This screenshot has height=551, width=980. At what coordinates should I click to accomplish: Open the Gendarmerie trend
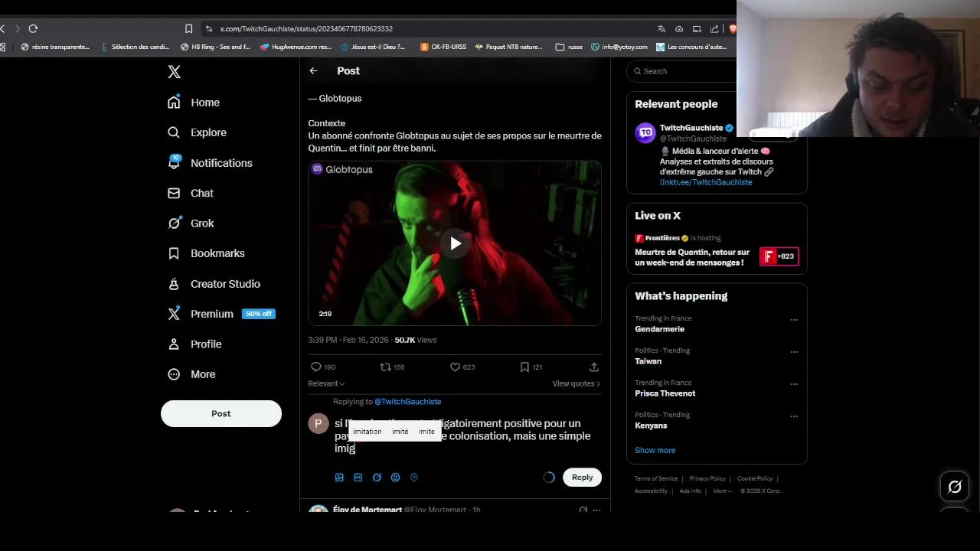659,329
